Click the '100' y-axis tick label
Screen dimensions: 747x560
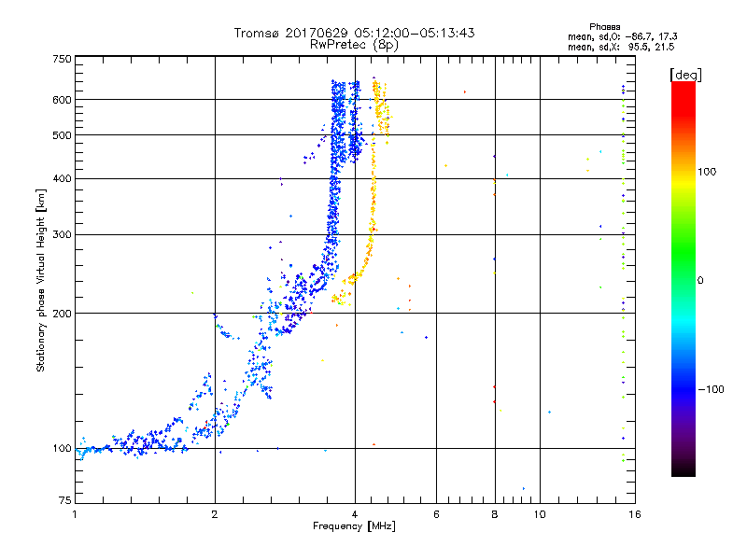(63, 449)
